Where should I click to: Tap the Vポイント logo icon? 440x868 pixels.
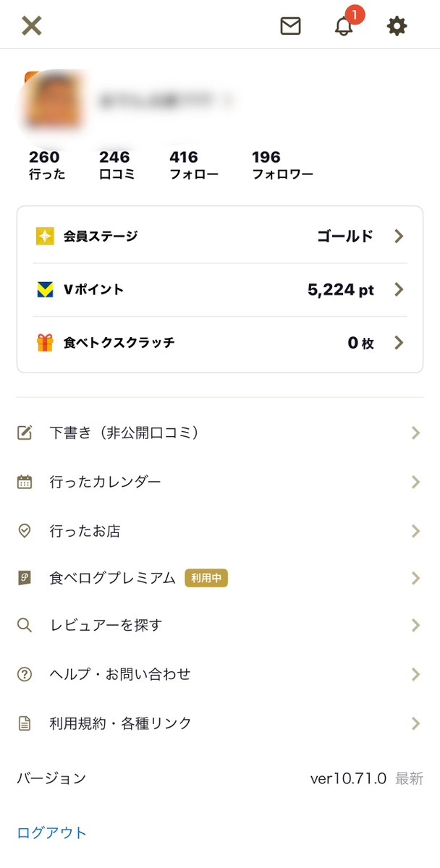[45, 289]
